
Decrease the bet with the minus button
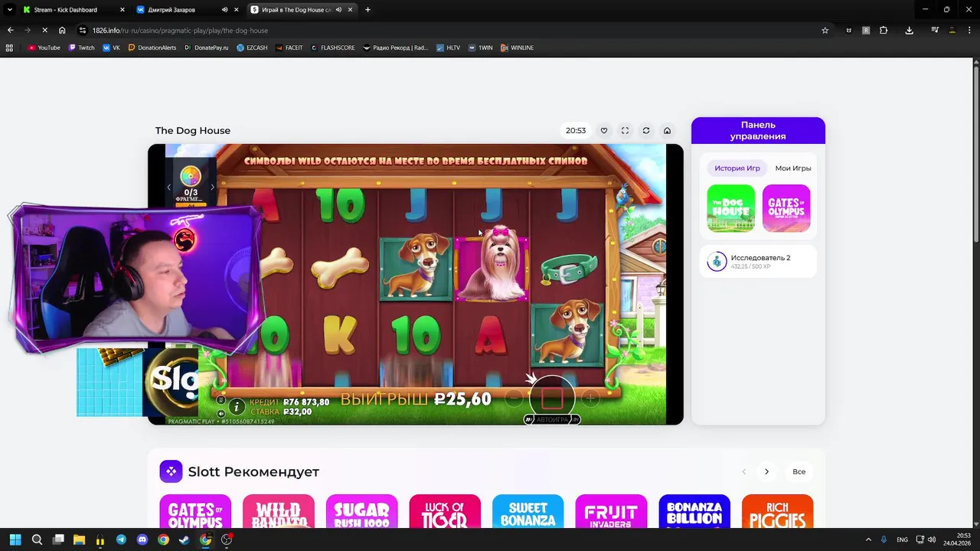[514, 399]
